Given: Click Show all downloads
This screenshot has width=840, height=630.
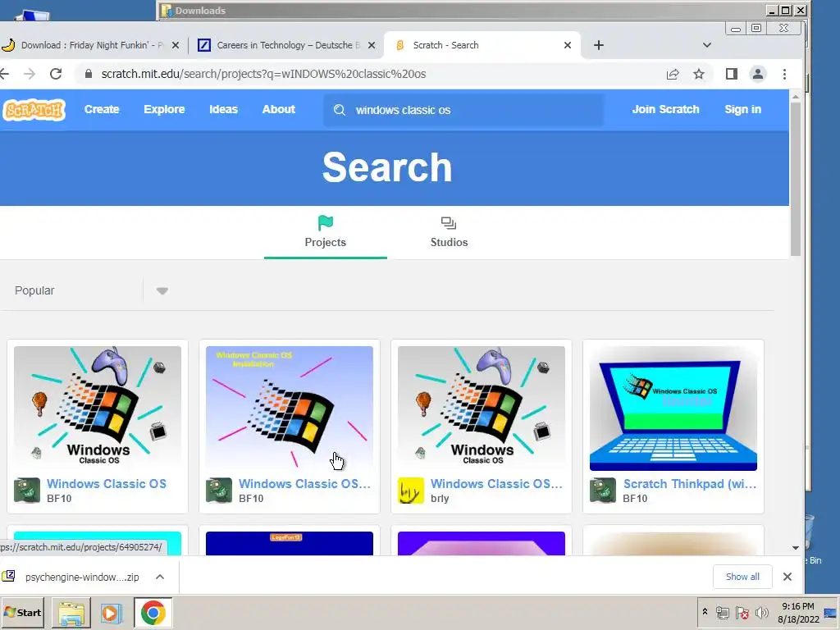Looking at the screenshot, I should [742, 577].
